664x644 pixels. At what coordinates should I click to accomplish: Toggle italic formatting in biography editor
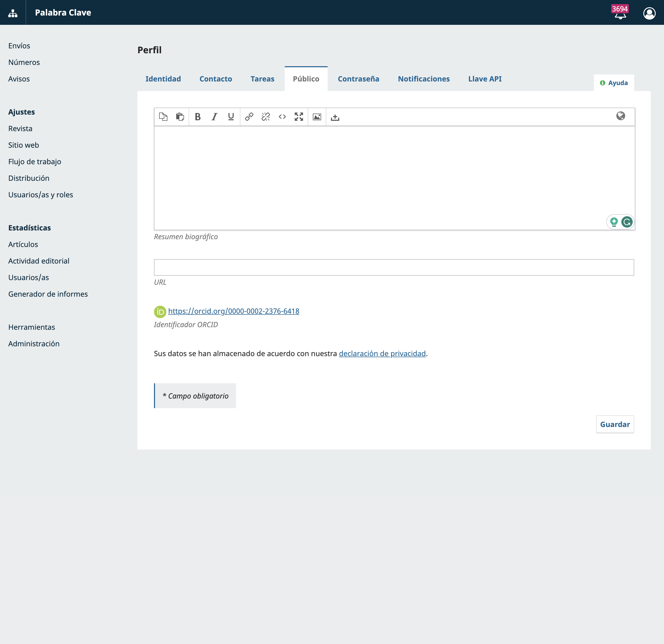215,117
